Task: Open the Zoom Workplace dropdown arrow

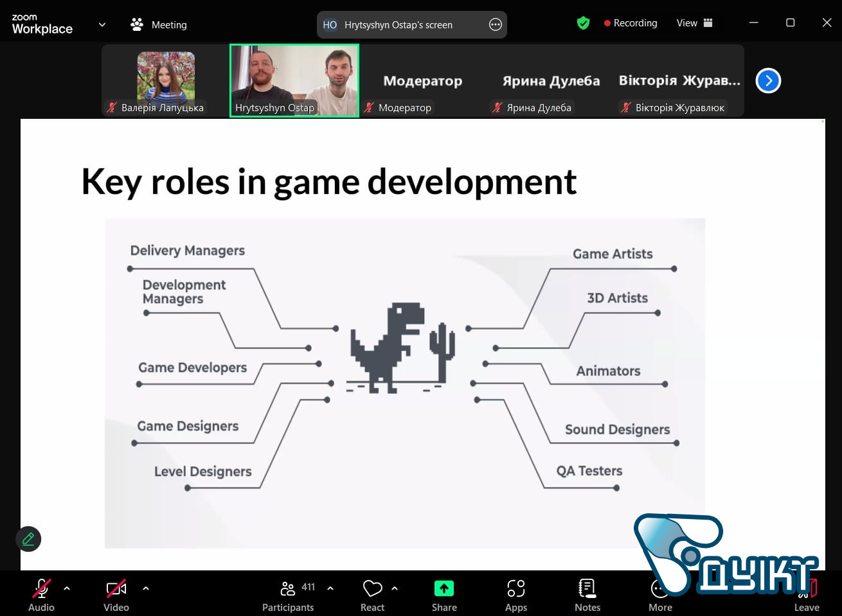Action: (x=102, y=24)
